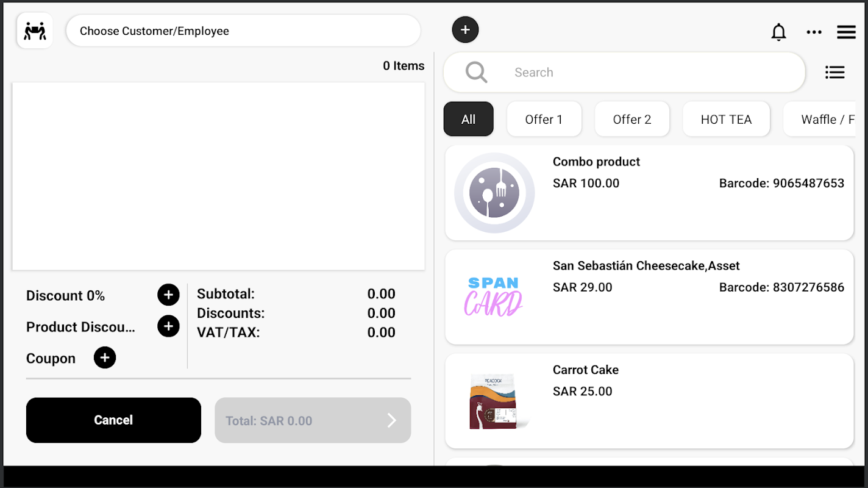868x488 pixels.
Task: Choose Customer/Employee field
Action: 243,30
